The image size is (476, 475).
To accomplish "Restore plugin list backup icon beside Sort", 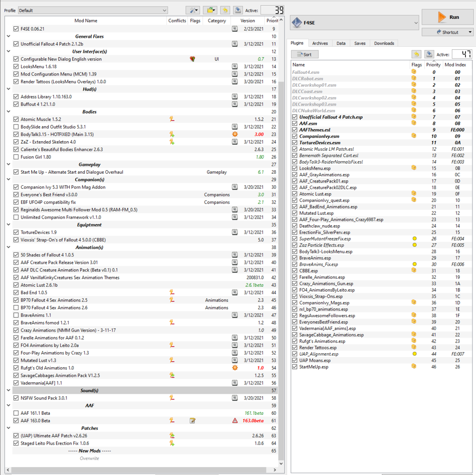I will point(416,55).
